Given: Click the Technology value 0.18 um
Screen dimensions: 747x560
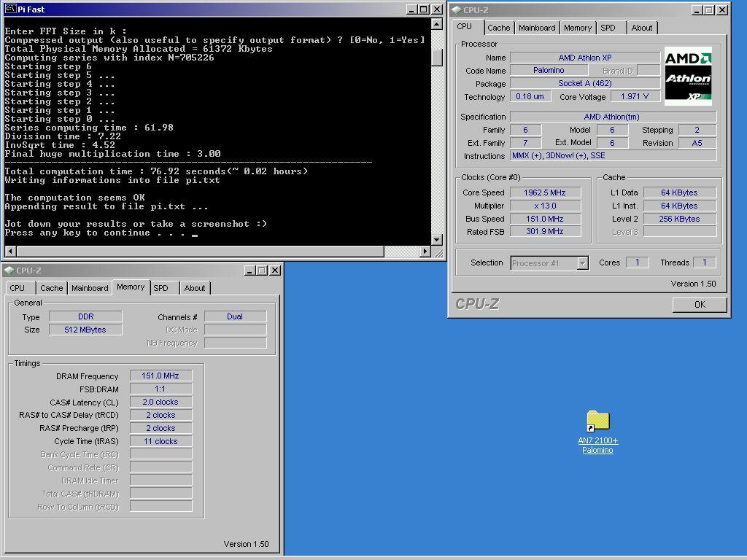Looking at the screenshot, I should point(530,97).
